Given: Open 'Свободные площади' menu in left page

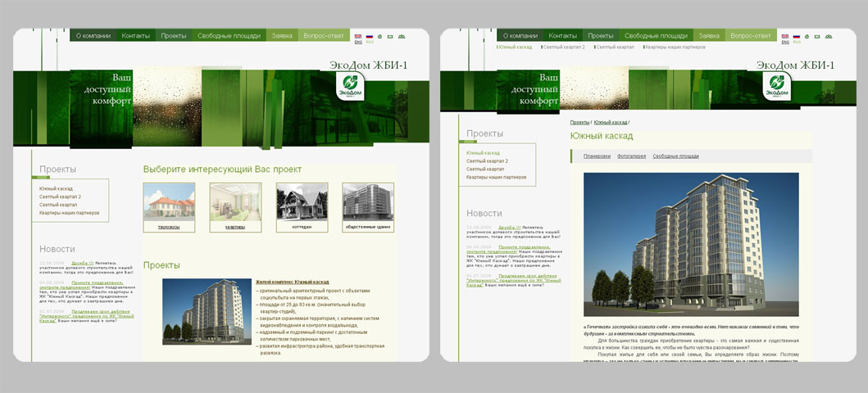Looking at the screenshot, I should click(x=229, y=35).
